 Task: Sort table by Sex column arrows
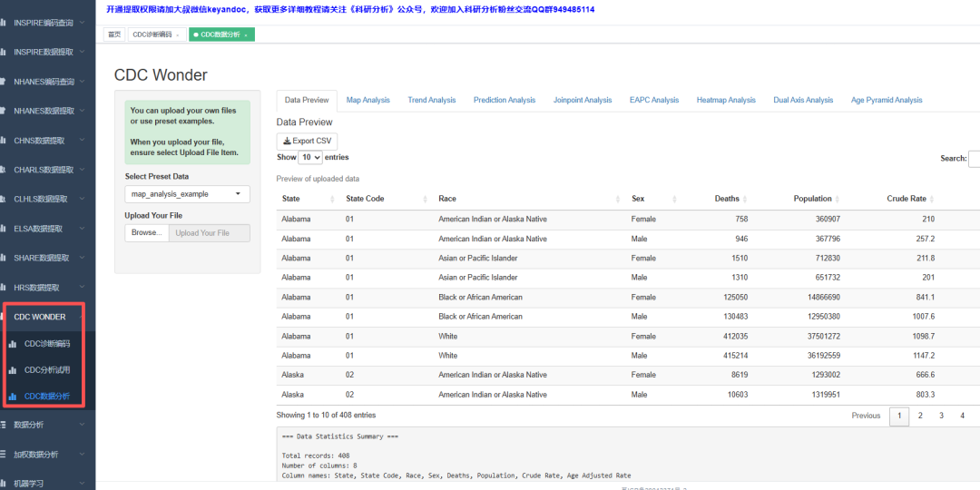point(674,199)
